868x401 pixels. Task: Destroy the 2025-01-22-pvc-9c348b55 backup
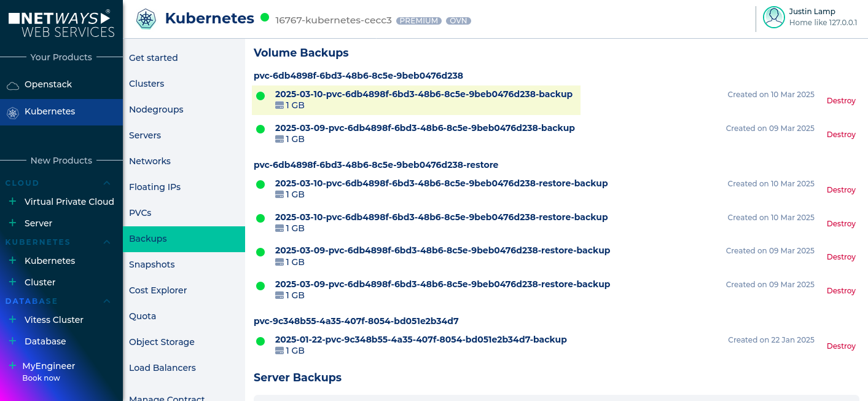click(x=841, y=346)
